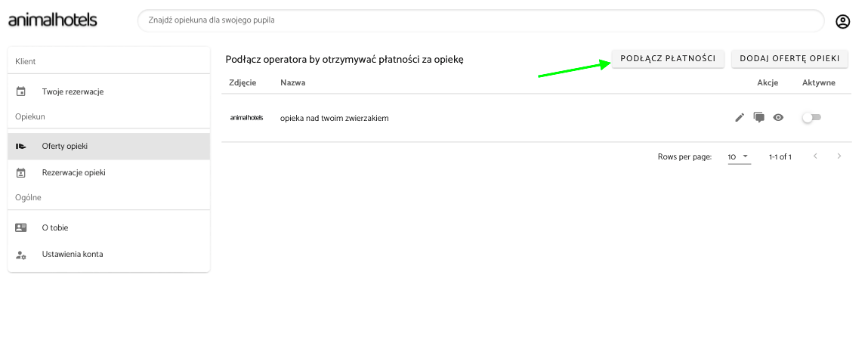
Task: Go to the previous table page
Action: pyautogui.click(x=815, y=156)
